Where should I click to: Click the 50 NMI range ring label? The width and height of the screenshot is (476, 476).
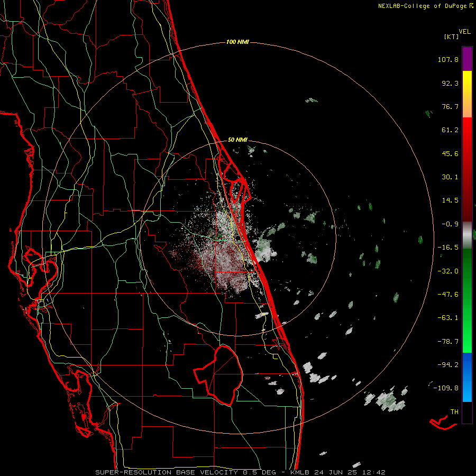pos(237,140)
